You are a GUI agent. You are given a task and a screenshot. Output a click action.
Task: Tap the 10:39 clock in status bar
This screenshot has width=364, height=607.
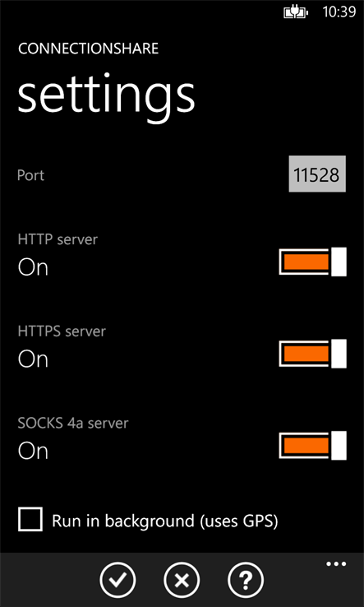339,12
